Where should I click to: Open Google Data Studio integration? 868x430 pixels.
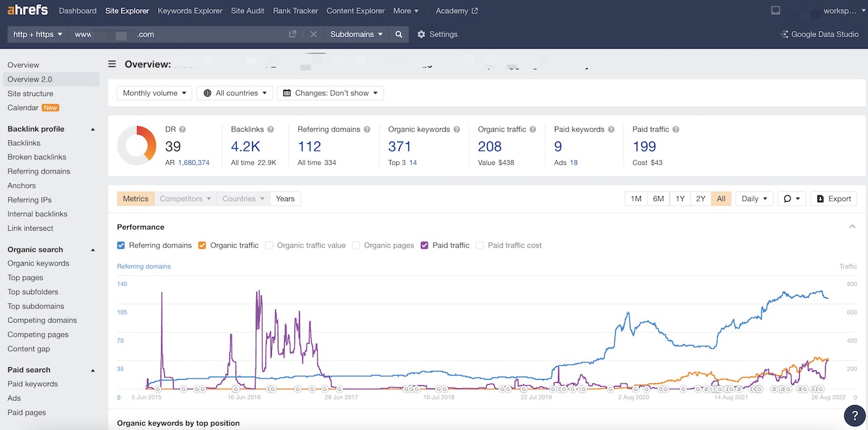tap(820, 34)
